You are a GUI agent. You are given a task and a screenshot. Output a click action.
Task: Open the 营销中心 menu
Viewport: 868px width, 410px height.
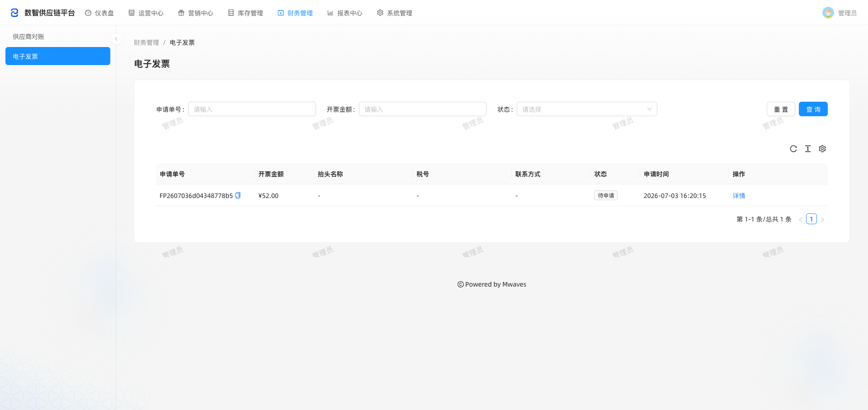tap(196, 13)
